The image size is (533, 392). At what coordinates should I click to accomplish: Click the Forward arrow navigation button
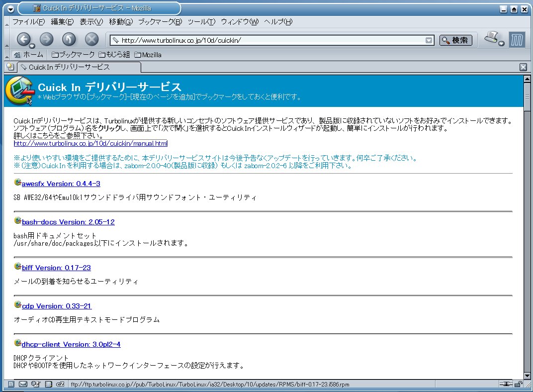click(x=47, y=39)
